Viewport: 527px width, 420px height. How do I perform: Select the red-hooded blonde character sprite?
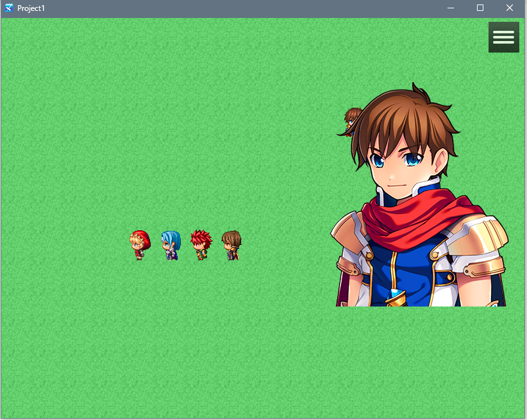(x=140, y=245)
